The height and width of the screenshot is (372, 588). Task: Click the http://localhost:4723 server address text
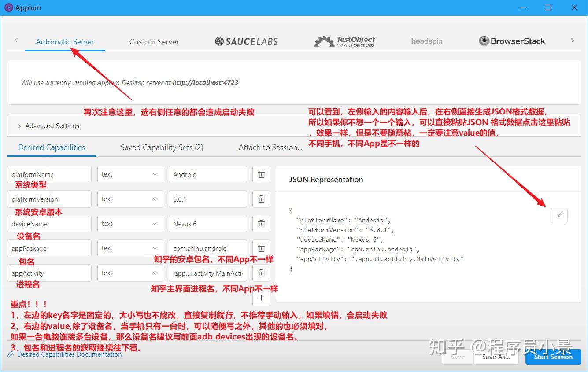[205, 83]
